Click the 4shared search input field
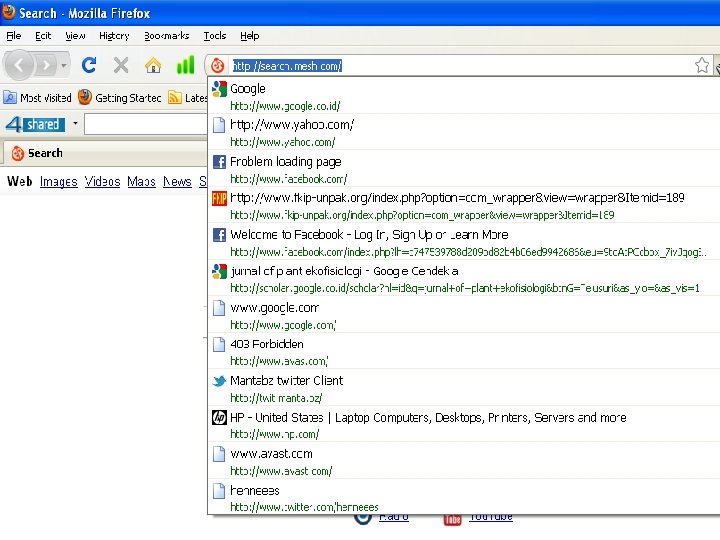This screenshot has height=540, width=720. tap(146, 124)
